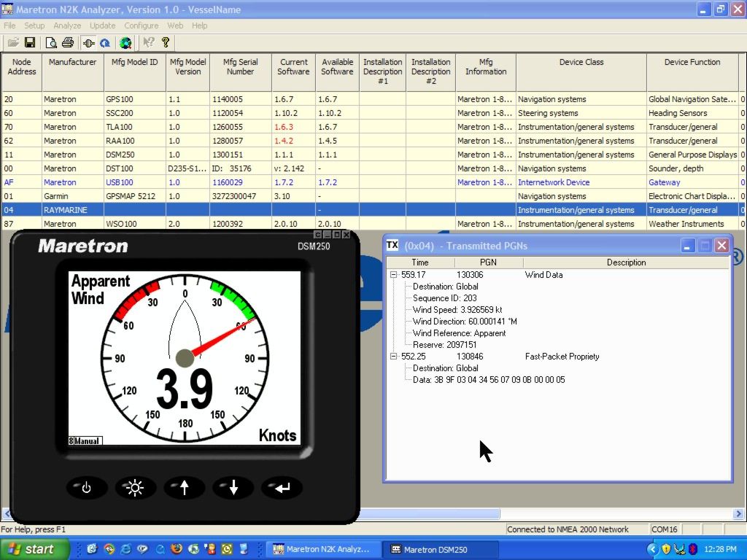Click the context help arrow icon
The image size is (747, 560).
tap(149, 43)
